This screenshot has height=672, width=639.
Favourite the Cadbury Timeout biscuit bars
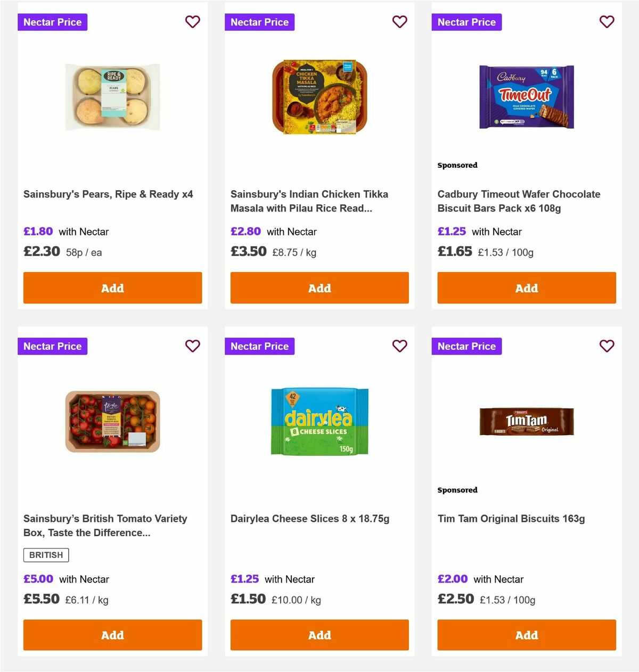click(607, 22)
